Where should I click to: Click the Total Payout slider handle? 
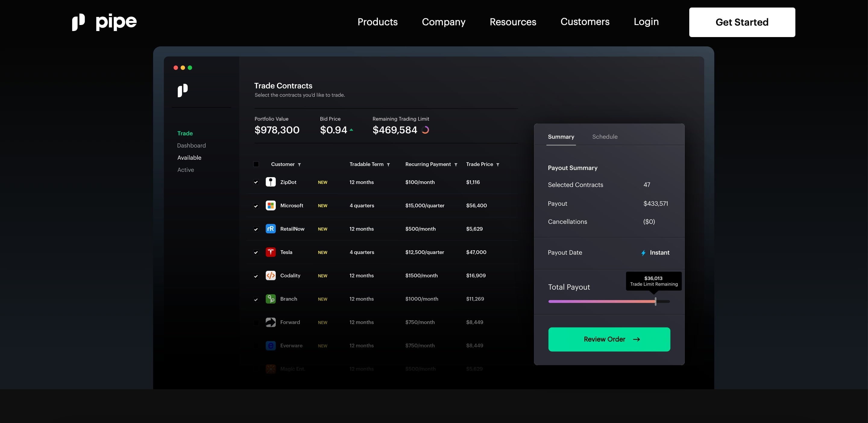656,301
